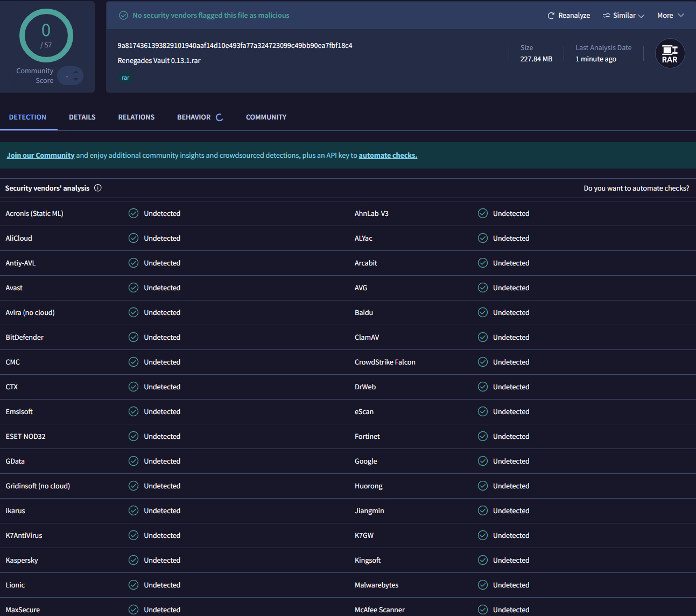Image resolution: width=696 pixels, height=616 pixels.
Task: Click the rar file tag
Action: coord(125,78)
